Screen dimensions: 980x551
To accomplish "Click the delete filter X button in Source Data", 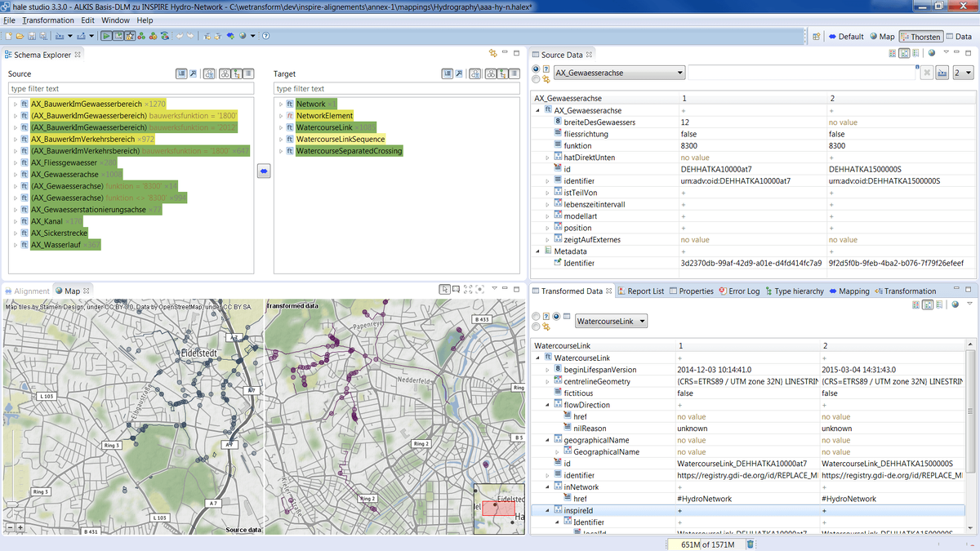I will (x=928, y=73).
